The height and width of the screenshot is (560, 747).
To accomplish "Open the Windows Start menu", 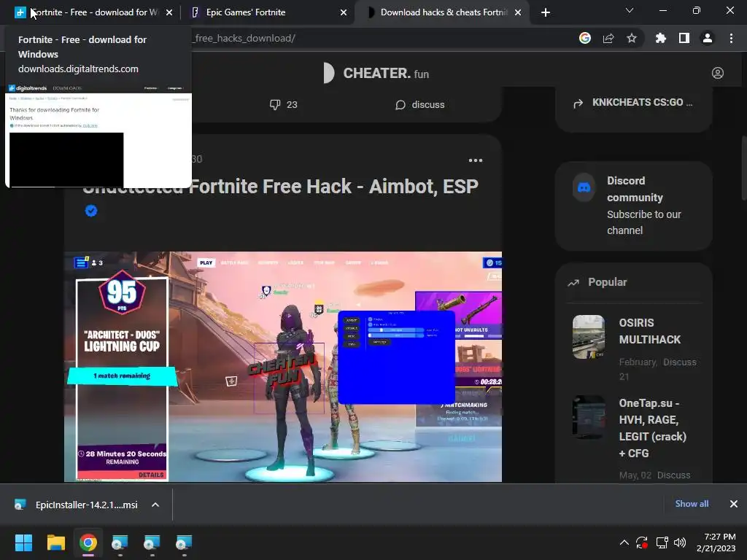I will [23, 542].
